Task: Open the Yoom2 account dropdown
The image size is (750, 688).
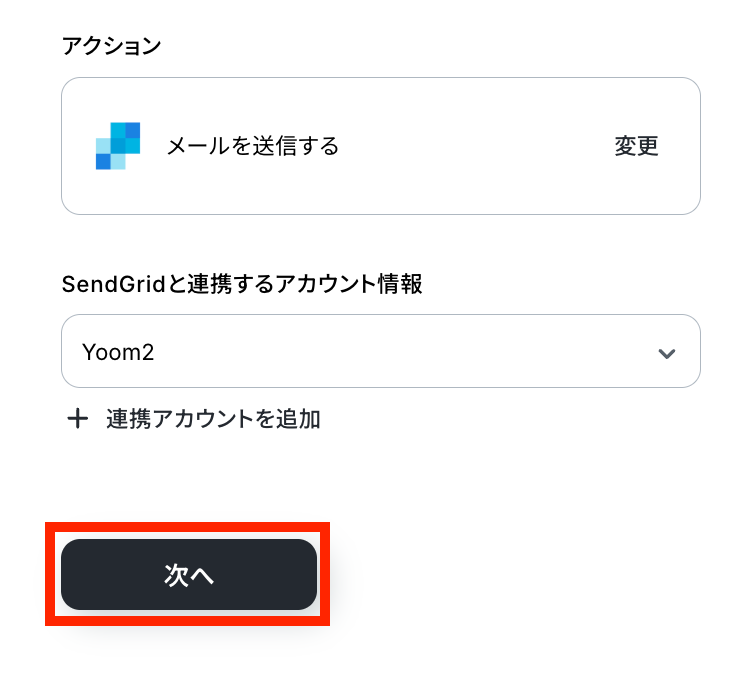Action: coord(380,352)
